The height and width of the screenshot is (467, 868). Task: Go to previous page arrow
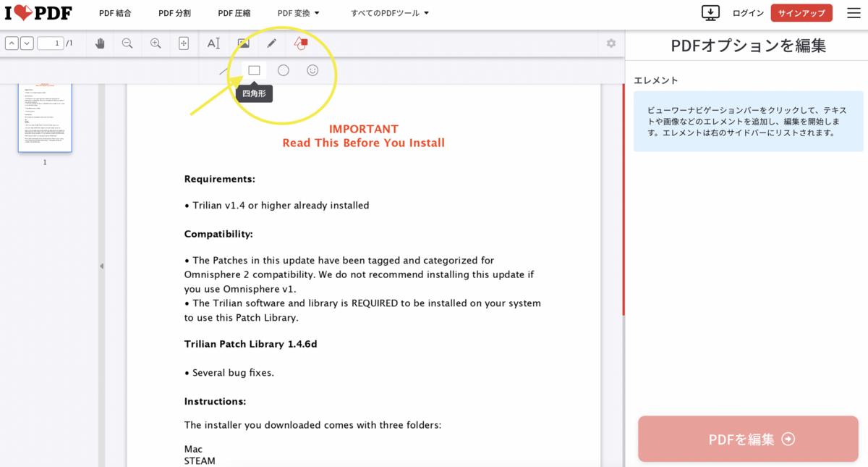pyautogui.click(x=12, y=43)
